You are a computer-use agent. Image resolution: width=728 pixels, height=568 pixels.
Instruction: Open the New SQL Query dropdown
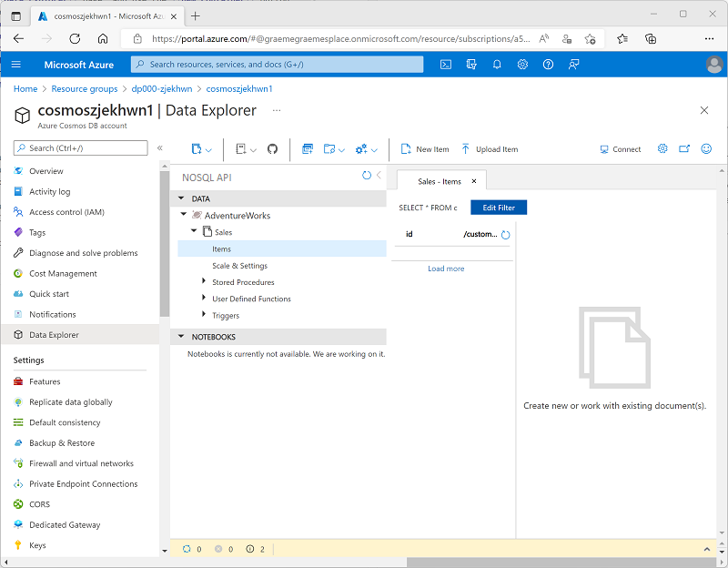[x=201, y=149]
